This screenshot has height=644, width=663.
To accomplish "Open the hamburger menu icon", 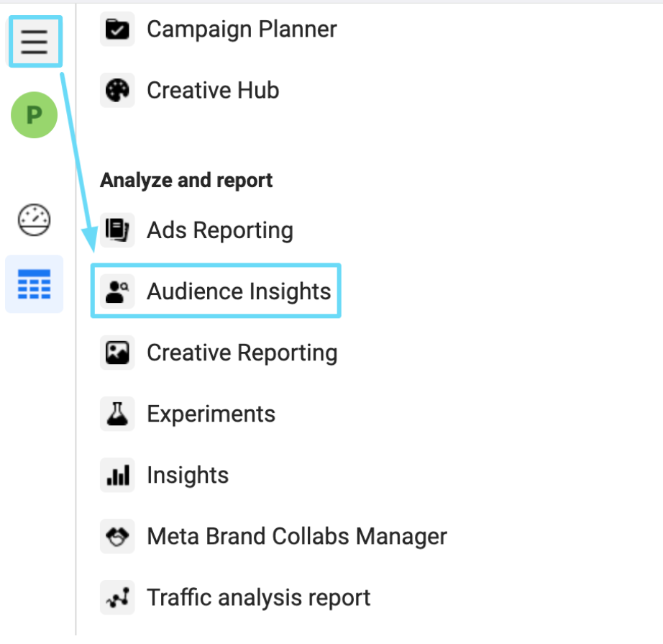I will [x=35, y=42].
